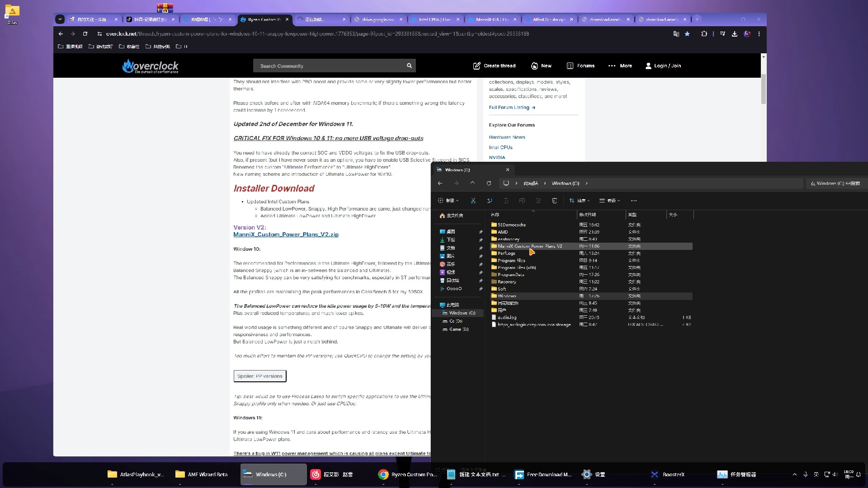
Task: Click the site search magnifier icon
Action: point(409,66)
